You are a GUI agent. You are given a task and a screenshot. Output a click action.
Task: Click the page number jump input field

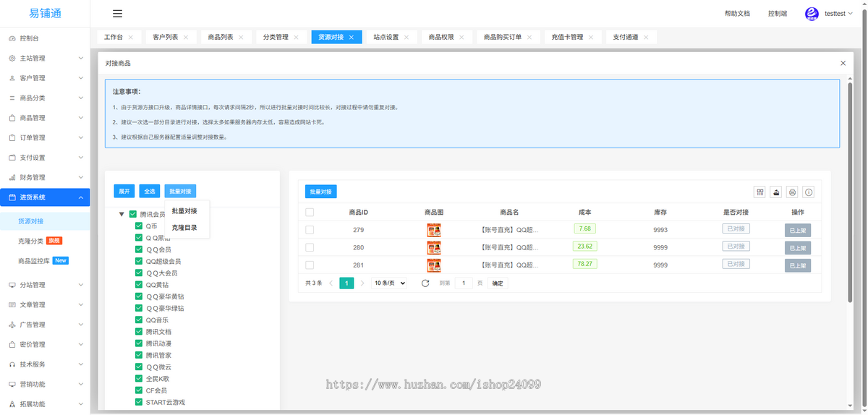[x=464, y=283]
